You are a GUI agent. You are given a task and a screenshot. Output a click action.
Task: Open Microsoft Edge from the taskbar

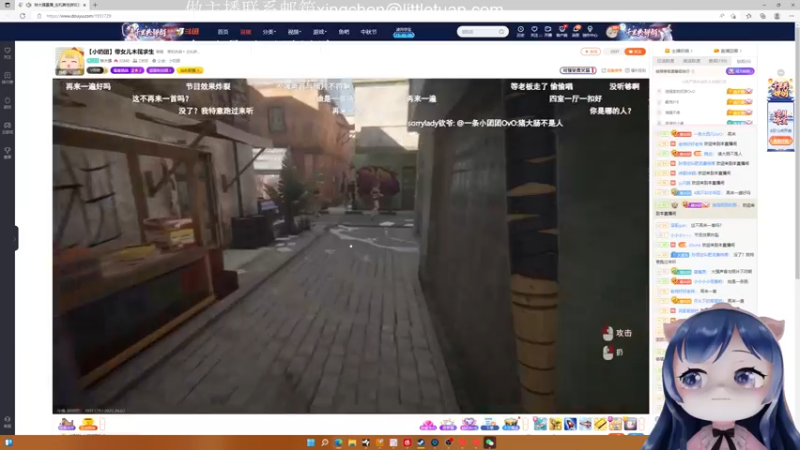coord(338,442)
